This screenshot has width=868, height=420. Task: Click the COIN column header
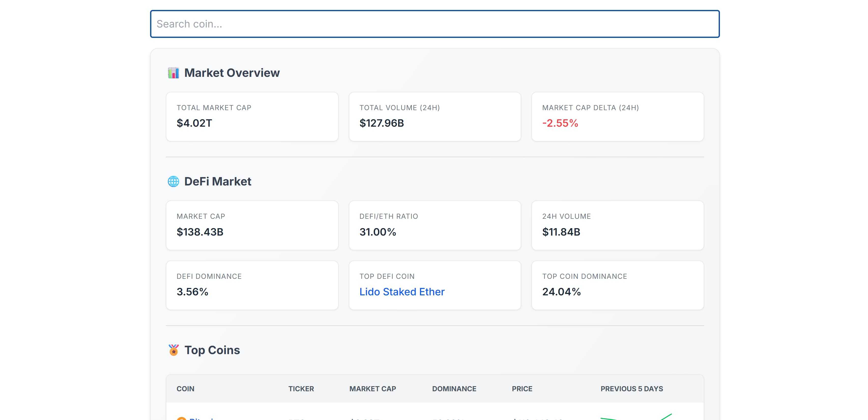pos(185,389)
